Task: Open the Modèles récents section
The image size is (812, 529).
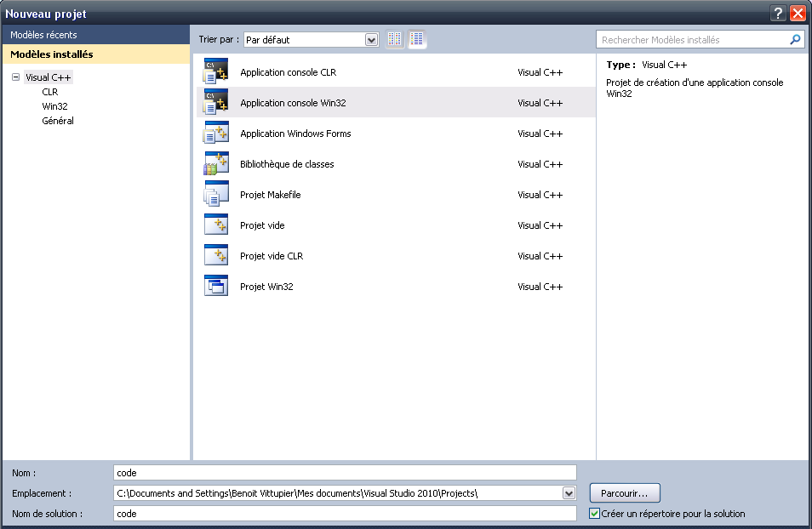Action: pos(43,35)
